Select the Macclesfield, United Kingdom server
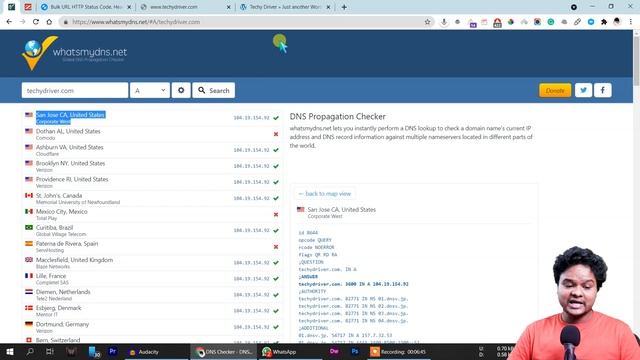This screenshot has width=640, height=360. [152, 262]
